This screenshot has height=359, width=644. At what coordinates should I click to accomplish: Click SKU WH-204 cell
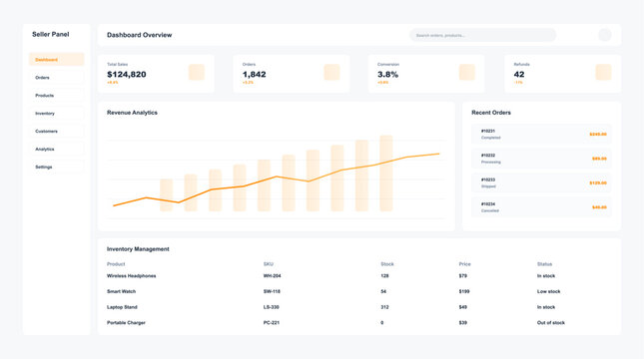tap(272, 276)
